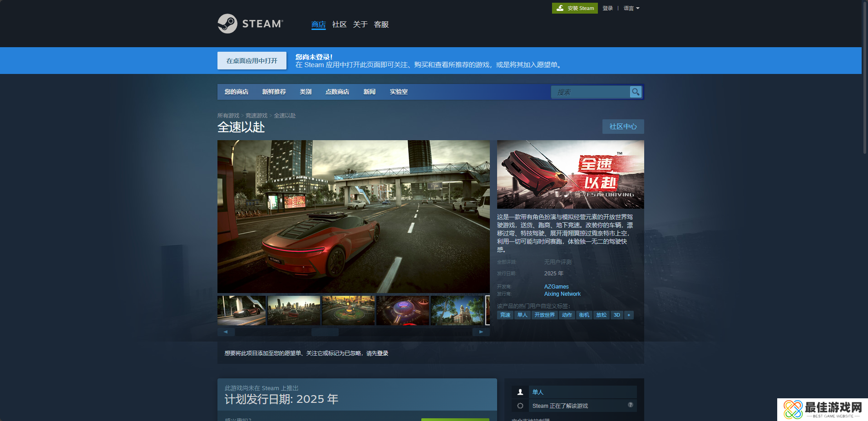Expand the 新鲜推荐 menu
Screen dimensions: 868x421
(274, 92)
